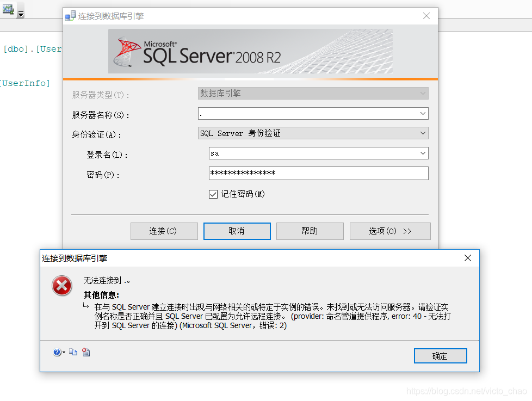Click the SQL Server database engine icon in title bar
The width and height of the screenshot is (532, 401).
point(70,16)
